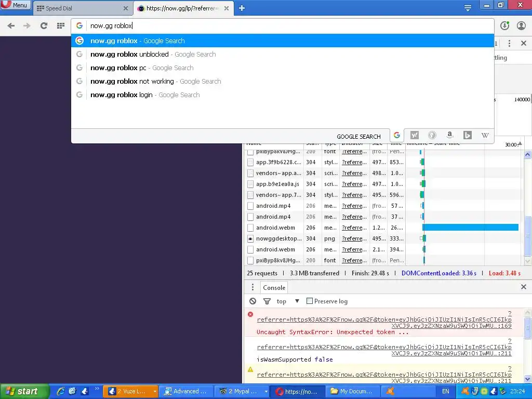Choose the Google search engine icon

396,136
